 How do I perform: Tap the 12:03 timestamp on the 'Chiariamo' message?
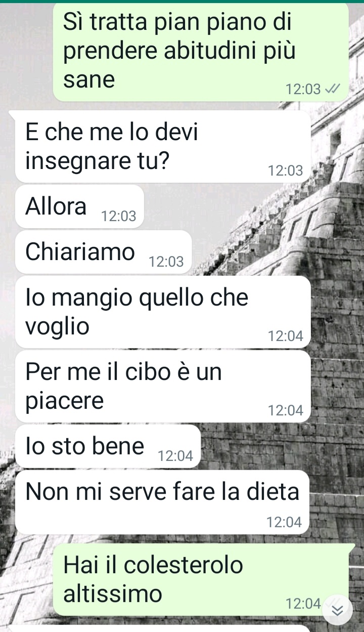click(166, 262)
